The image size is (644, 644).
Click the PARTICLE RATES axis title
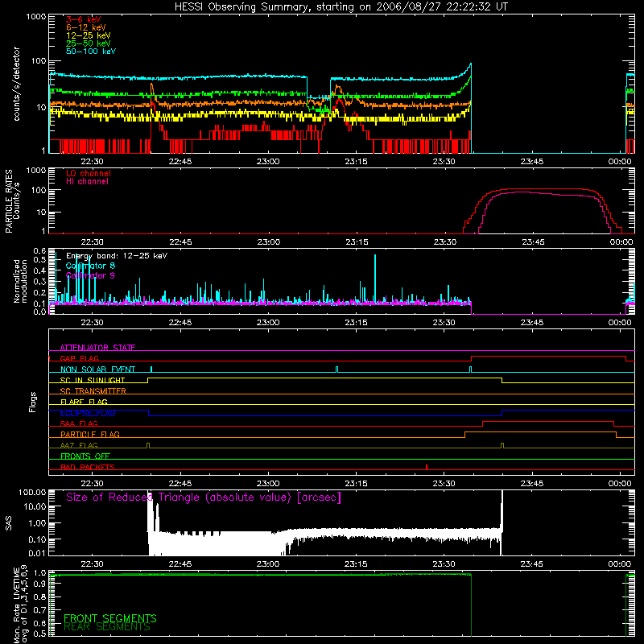[9, 201]
